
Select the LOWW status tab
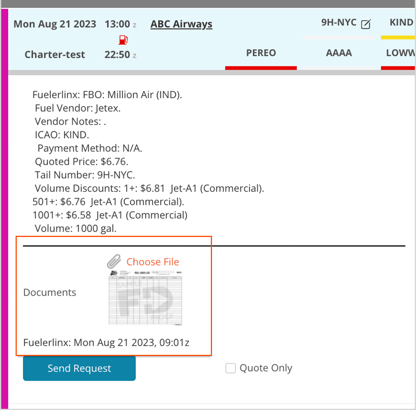pyautogui.click(x=399, y=53)
